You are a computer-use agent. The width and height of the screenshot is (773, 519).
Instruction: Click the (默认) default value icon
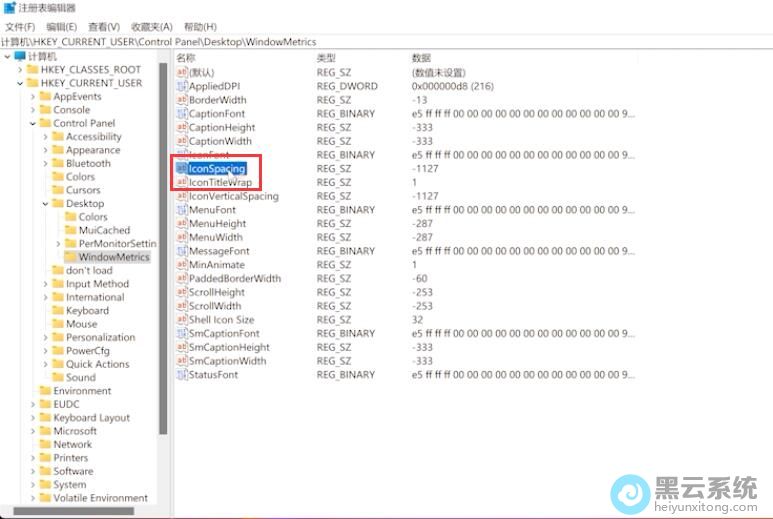pyautogui.click(x=182, y=72)
